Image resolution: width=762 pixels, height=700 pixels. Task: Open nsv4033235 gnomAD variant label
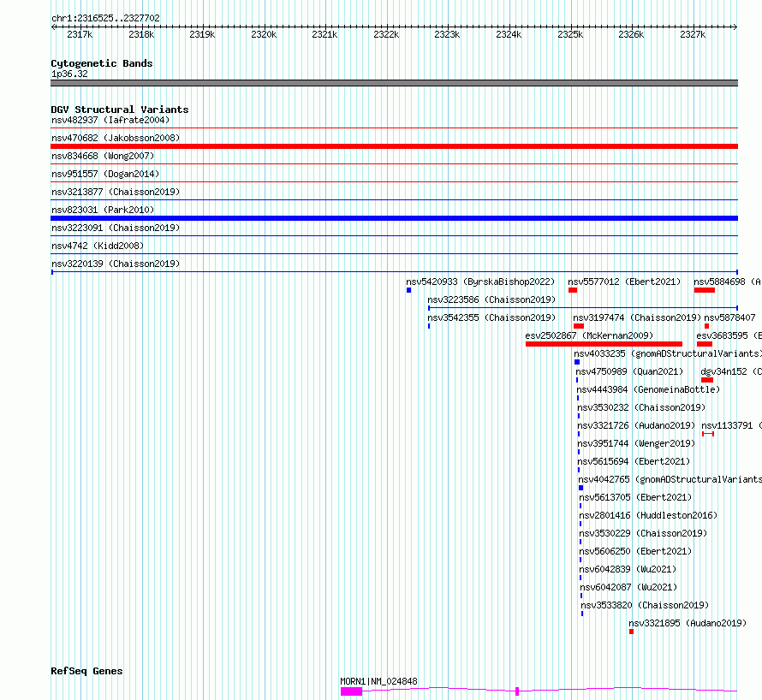667,353
